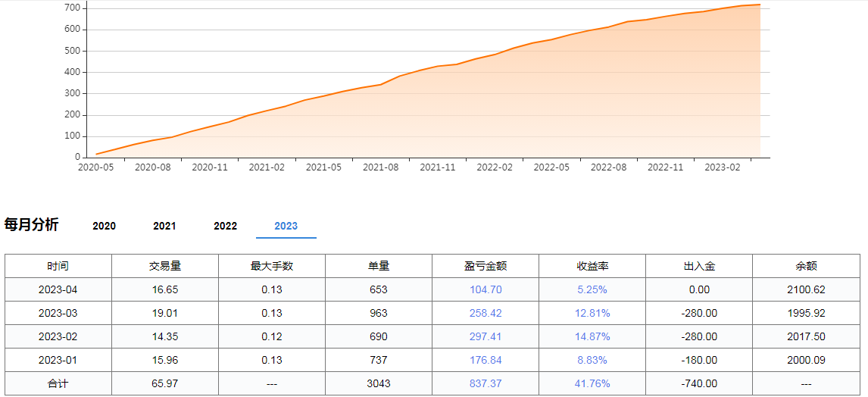Open the 104.70 profit amount link
Screen dimensions: 868x397
tap(486, 289)
